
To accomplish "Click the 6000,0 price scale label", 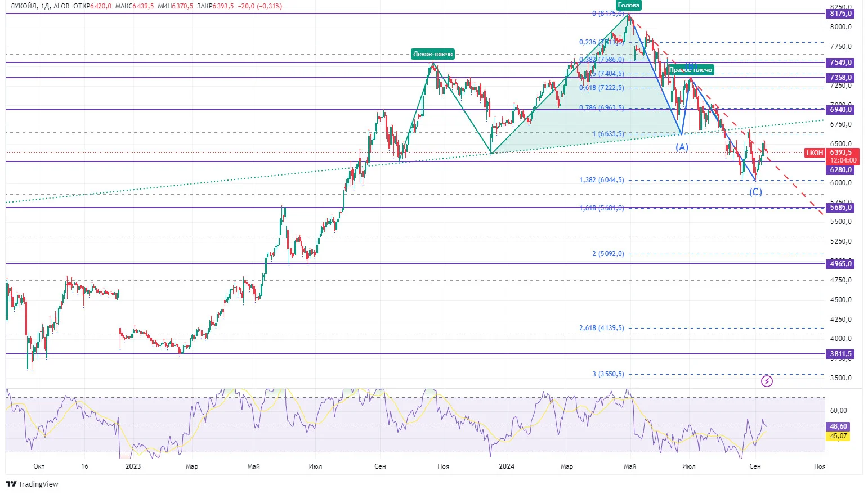I will (840, 183).
